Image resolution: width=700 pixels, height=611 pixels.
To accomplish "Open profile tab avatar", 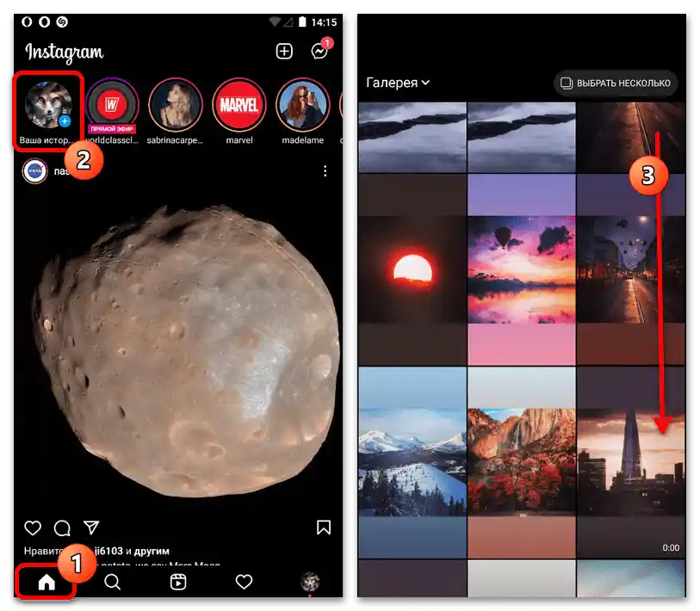I will pyautogui.click(x=310, y=582).
